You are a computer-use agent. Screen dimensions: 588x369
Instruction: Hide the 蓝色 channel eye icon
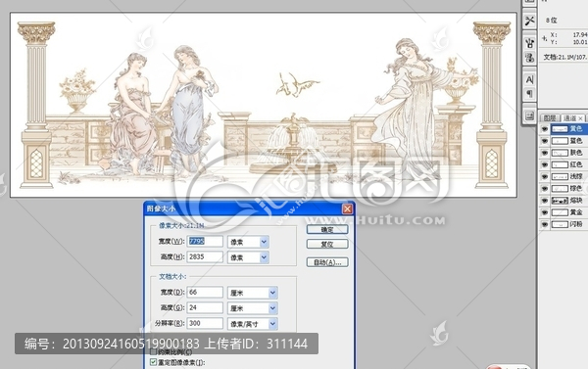(544, 141)
